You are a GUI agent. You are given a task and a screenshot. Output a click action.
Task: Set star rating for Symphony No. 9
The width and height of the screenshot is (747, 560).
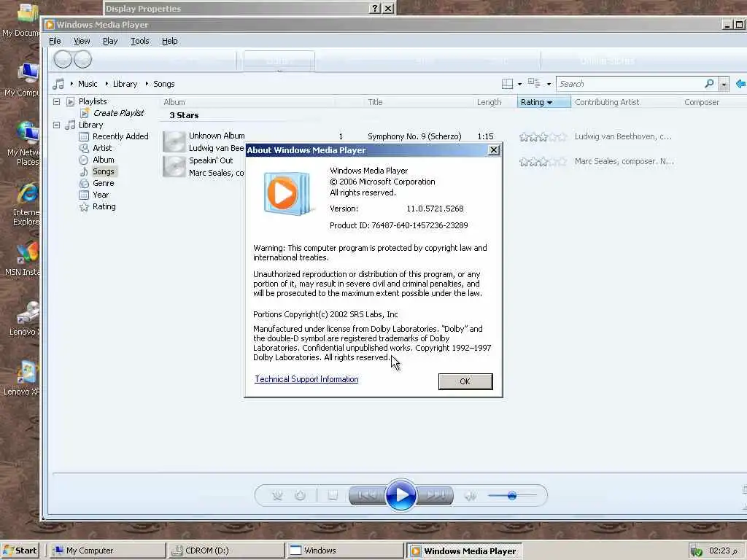pos(543,137)
